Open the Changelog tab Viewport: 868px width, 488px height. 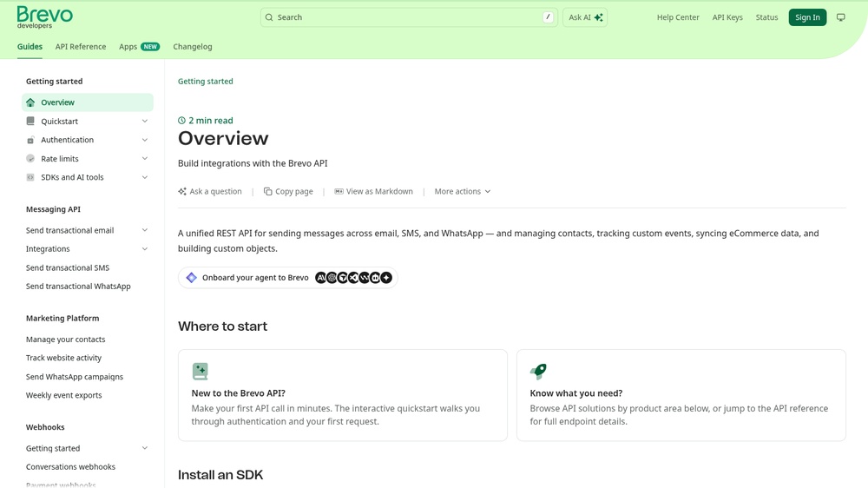(193, 47)
